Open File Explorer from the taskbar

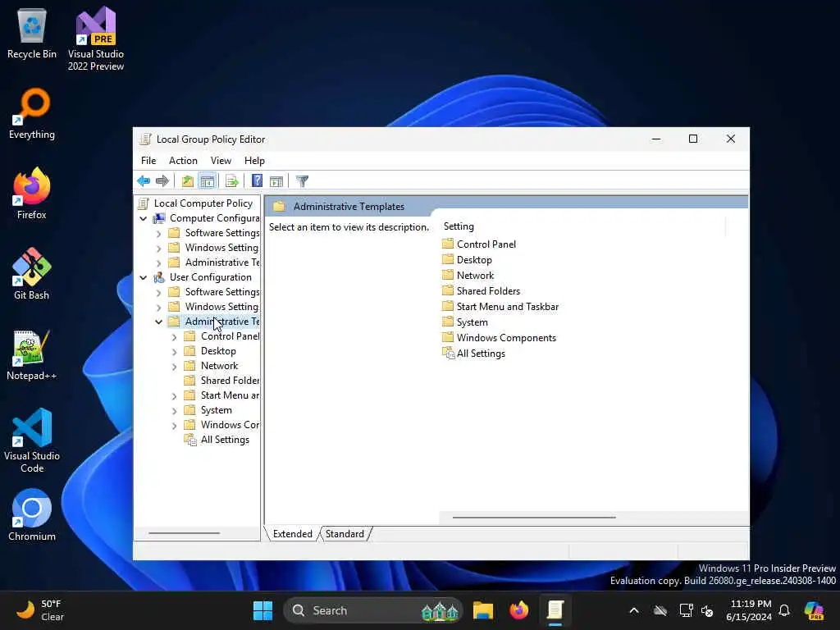point(482,610)
